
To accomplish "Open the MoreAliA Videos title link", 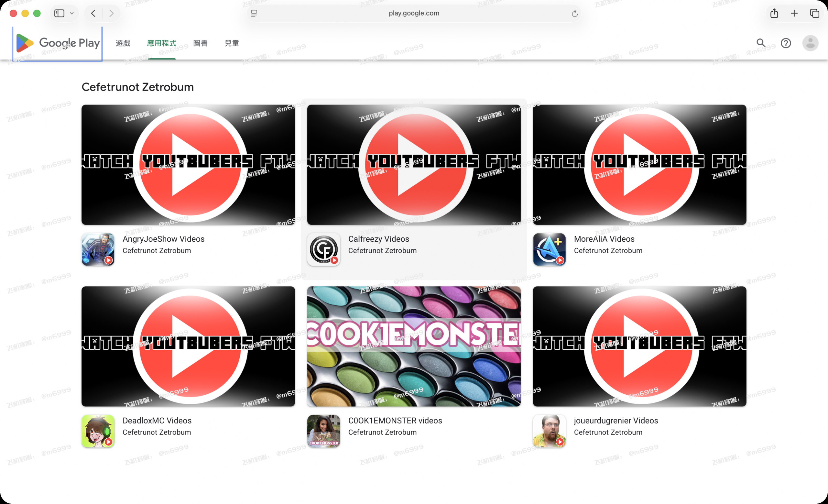I will [604, 239].
